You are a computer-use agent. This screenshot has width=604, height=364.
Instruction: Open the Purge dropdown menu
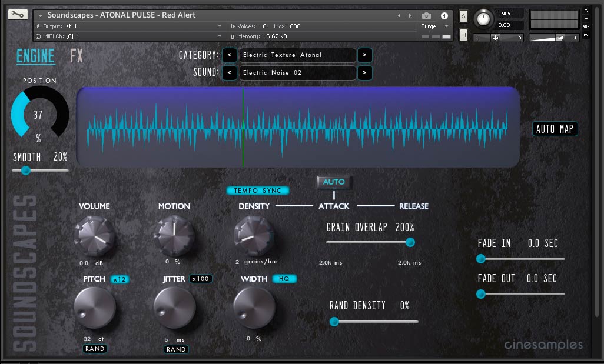point(435,26)
